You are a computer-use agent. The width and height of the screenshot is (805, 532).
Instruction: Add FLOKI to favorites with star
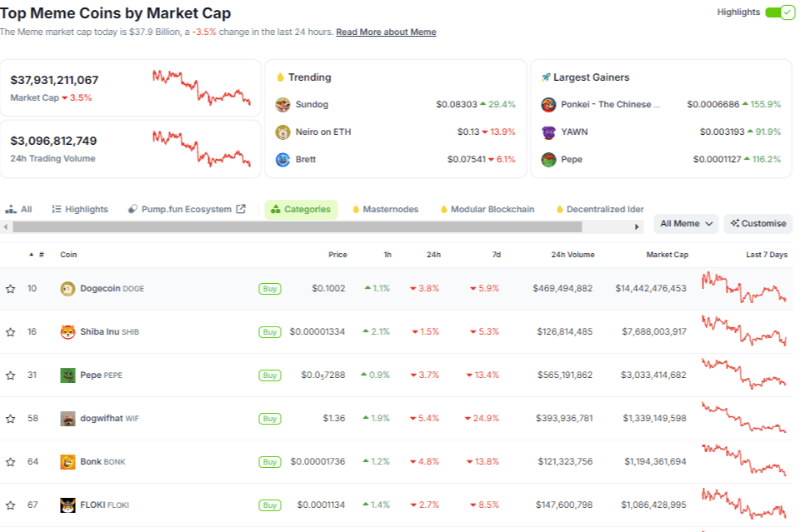click(10, 505)
